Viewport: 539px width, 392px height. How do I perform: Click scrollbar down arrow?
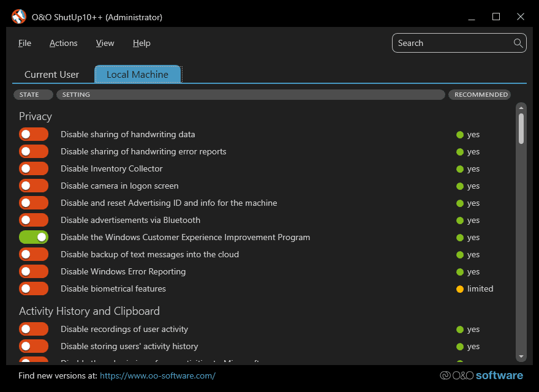(x=521, y=356)
